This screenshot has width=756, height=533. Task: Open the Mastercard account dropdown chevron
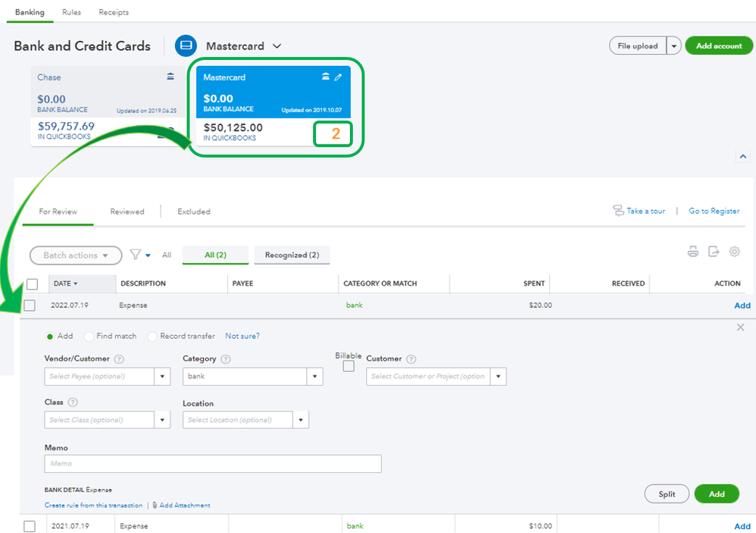[x=276, y=46]
